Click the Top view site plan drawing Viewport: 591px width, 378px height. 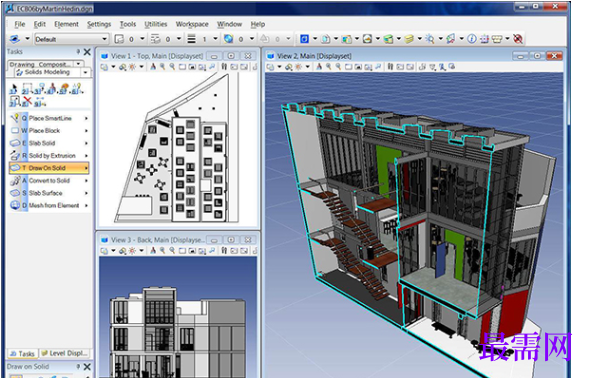point(177,148)
